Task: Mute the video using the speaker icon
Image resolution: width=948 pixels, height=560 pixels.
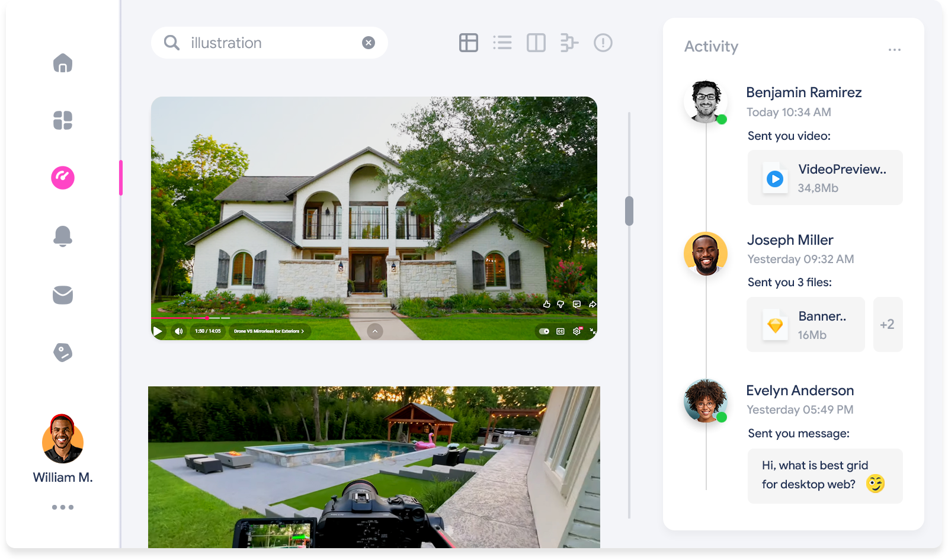Action: click(178, 331)
